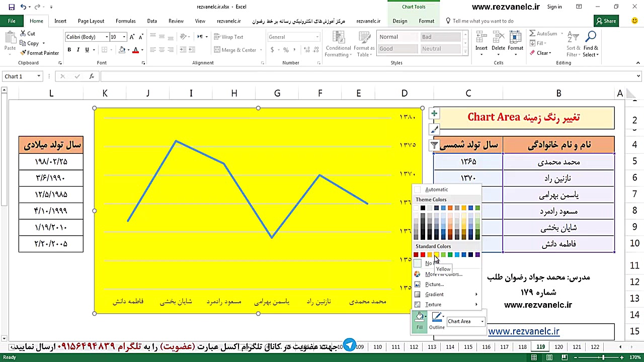Open the Page Layout tab
Viewport: 644px width, 362px height.
(91, 21)
